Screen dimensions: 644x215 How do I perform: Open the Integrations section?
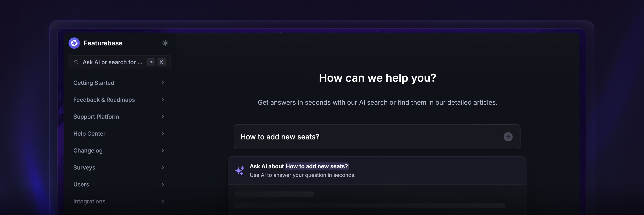(89, 201)
